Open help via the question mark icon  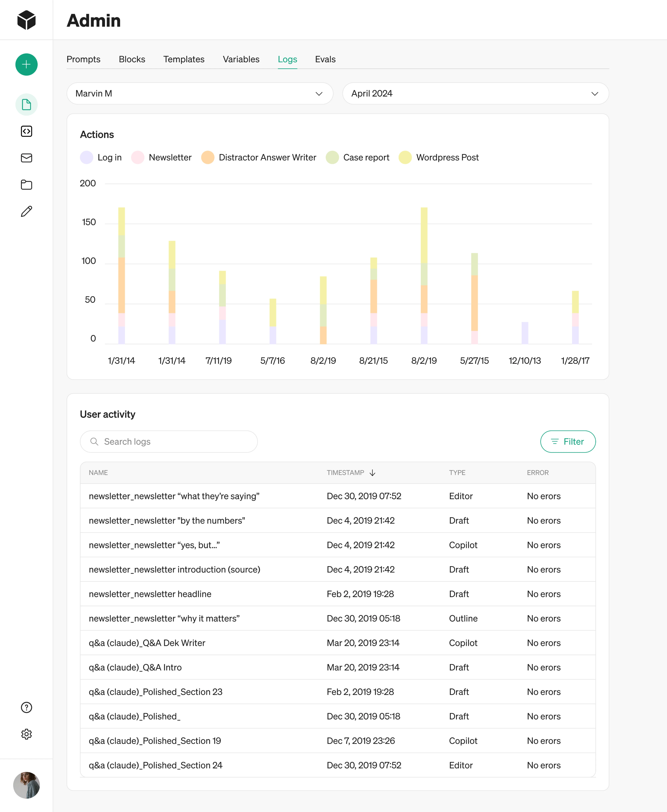[x=26, y=708]
